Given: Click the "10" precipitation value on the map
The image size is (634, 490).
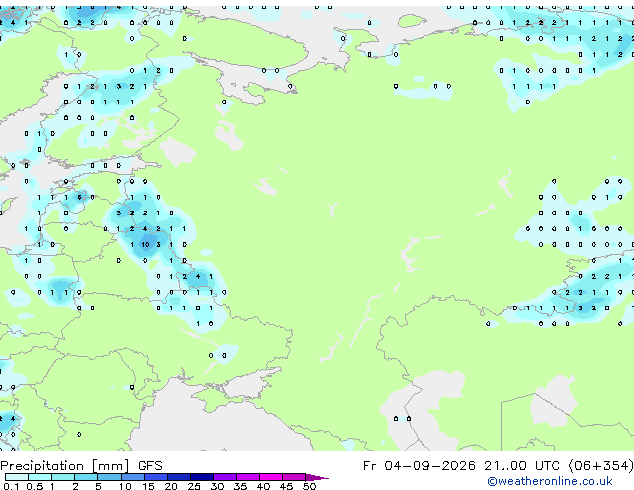Looking at the screenshot, I should tap(145, 245).
